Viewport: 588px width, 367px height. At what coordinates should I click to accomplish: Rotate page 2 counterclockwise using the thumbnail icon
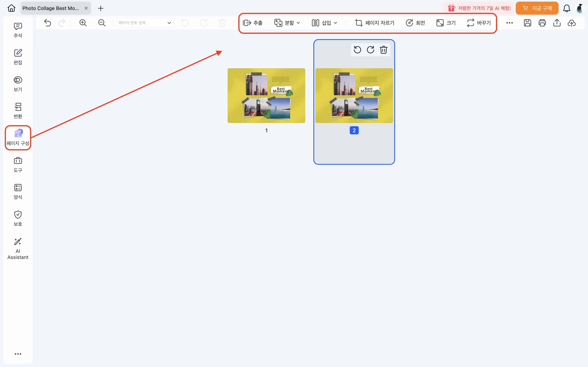tap(357, 50)
